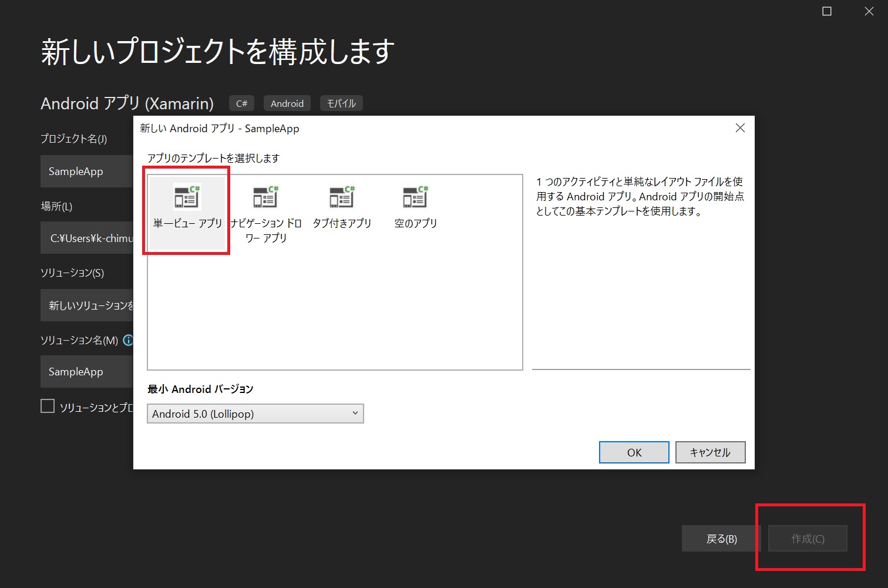Select the 単一ビュー アプリ template icon
Viewport: 888px width, 588px height.
[x=187, y=197]
